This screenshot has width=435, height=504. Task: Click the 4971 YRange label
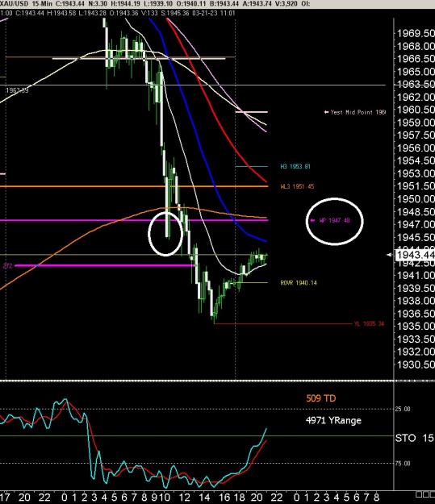333,420
